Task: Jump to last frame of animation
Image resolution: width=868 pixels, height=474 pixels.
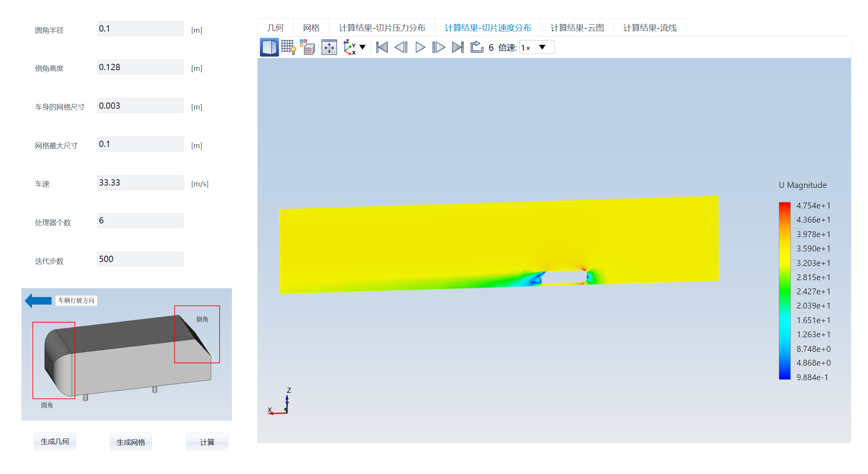Action: click(x=457, y=48)
